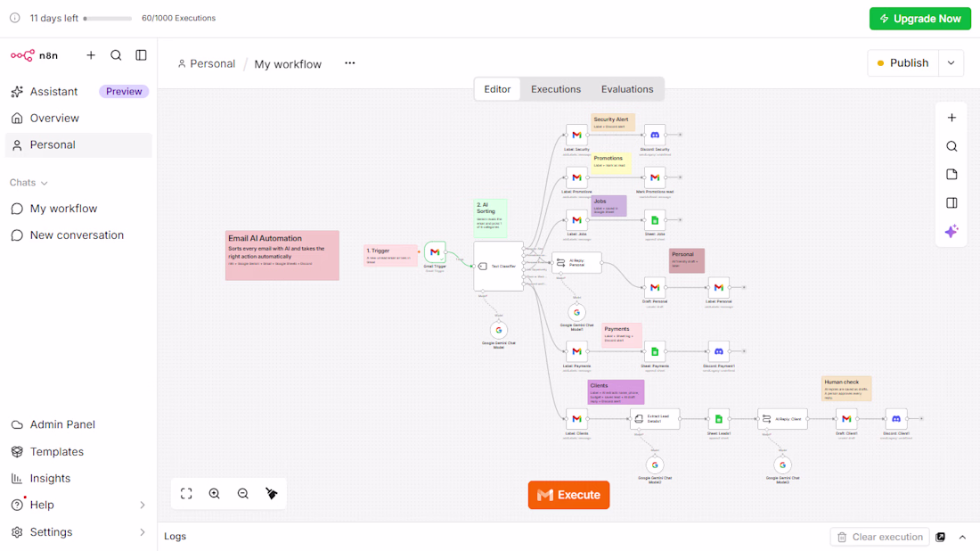Image resolution: width=980 pixels, height=551 pixels.
Task: Tidy up the workflow nodes
Action: [x=271, y=493]
